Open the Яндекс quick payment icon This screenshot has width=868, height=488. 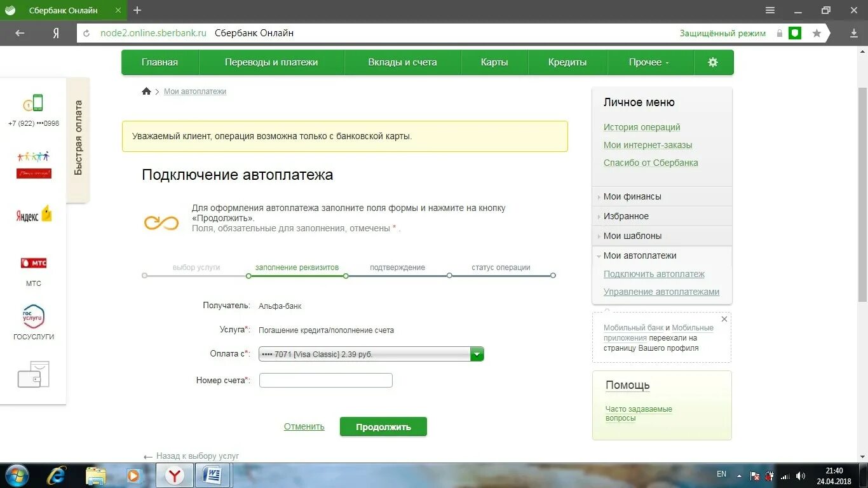click(x=34, y=215)
